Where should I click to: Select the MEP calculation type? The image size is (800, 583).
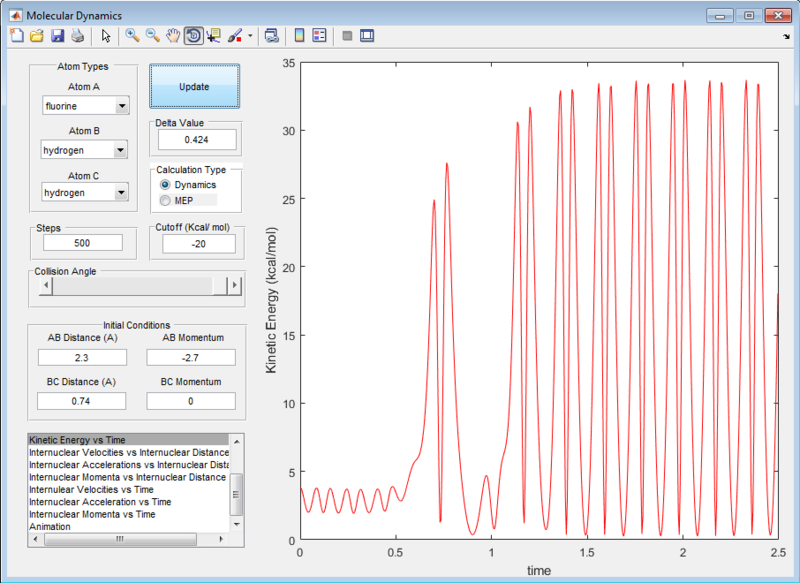pyautogui.click(x=165, y=200)
